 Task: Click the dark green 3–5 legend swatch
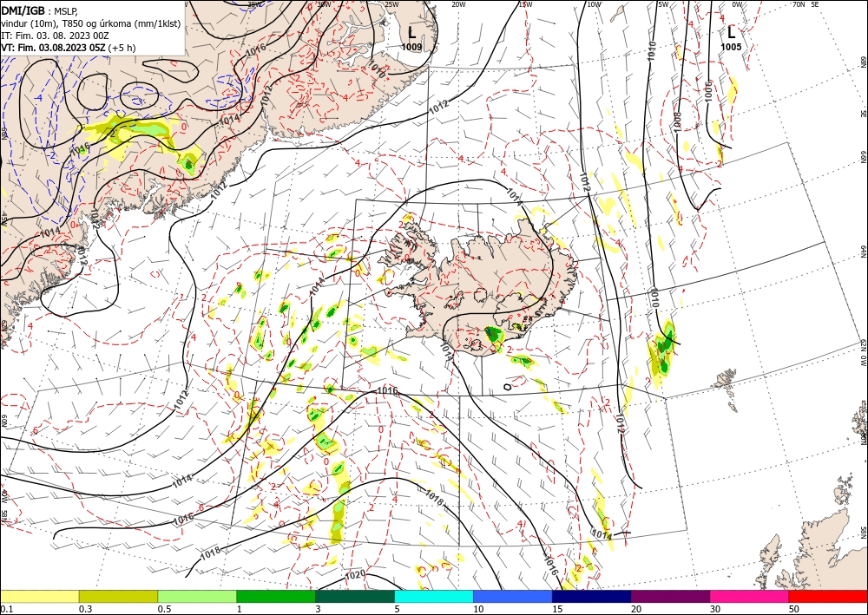pos(355,597)
